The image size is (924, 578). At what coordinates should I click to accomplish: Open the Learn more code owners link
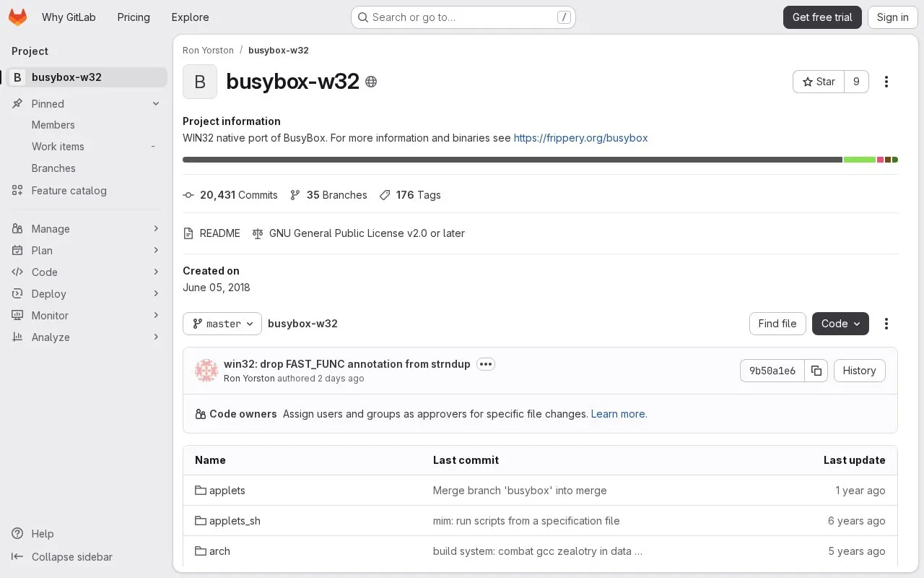point(619,414)
